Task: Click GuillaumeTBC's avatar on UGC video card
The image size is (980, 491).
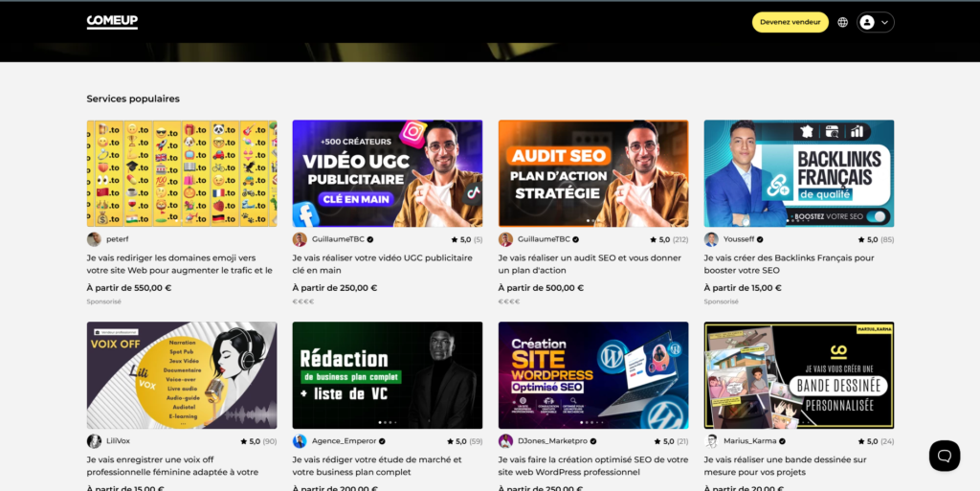Action: [x=300, y=239]
